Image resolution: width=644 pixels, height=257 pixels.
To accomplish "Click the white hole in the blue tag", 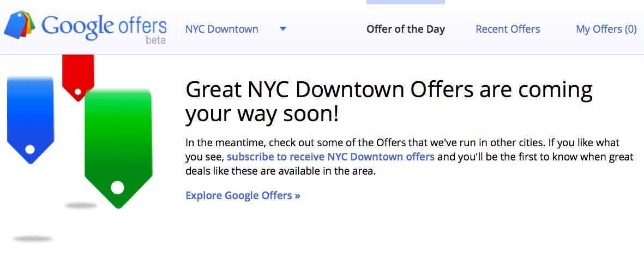I will coord(30,149).
